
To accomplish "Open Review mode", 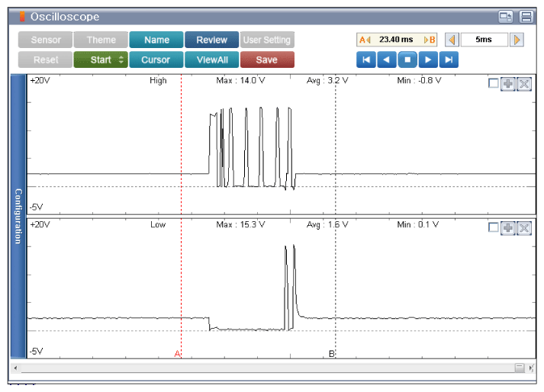I will (211, 40).
